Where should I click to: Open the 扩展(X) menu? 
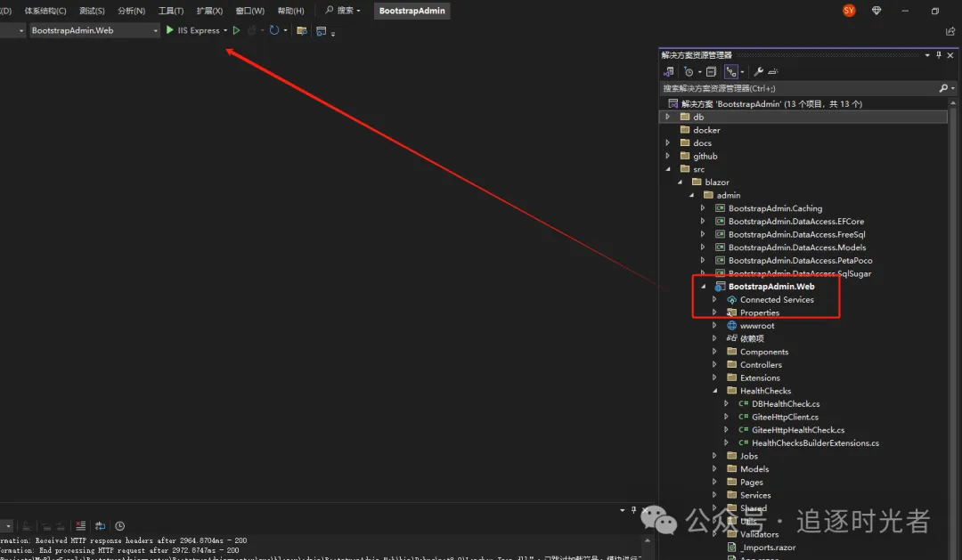click(x=209, y=11)
